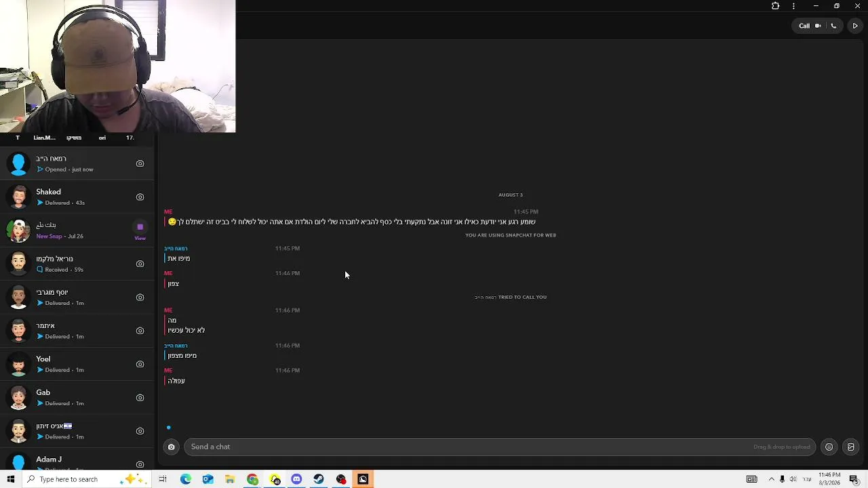Click the Send a chat input field
Viewport: 868px width, 488px height.
tap(500, 447)
